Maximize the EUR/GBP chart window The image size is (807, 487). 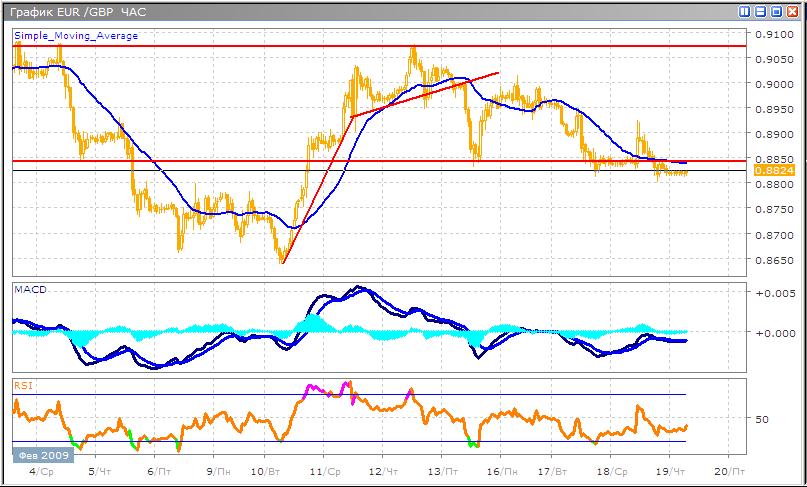click(775, 12)
